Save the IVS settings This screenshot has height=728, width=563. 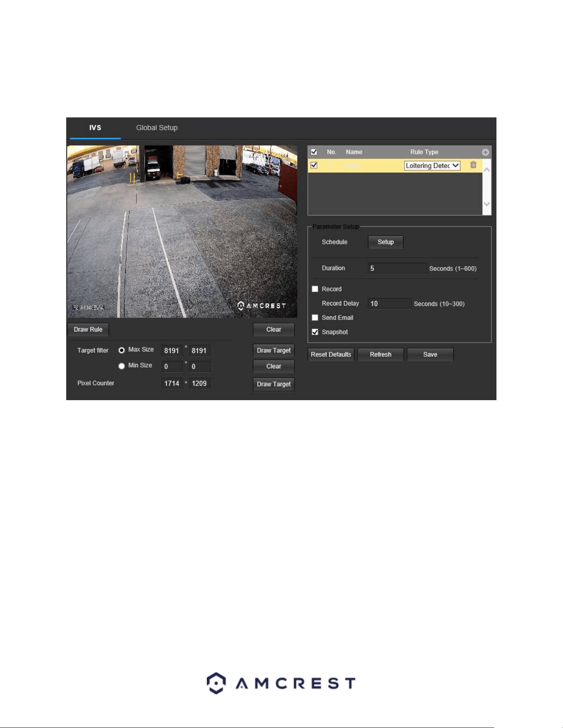click(x=430, y=355)
